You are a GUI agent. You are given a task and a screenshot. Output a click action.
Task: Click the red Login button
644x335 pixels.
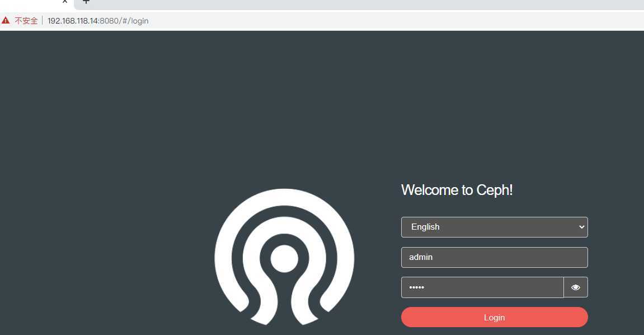tap(495, 317)
